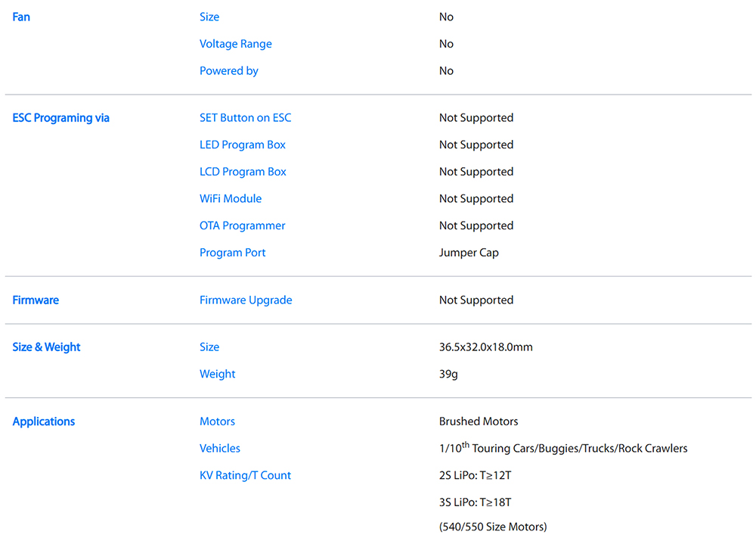The width and height of the screenshot is (756, 541).
Task: Click the Fan category heading
Action: point(21,17)
